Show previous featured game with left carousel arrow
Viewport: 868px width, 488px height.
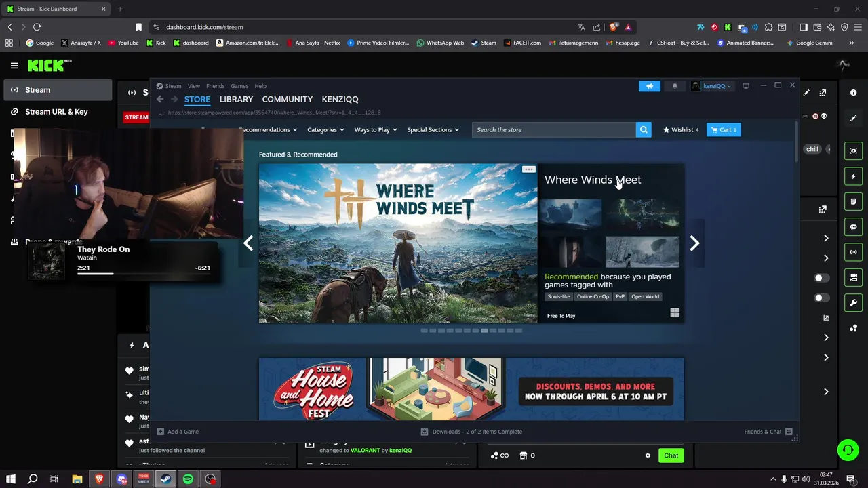248,243
